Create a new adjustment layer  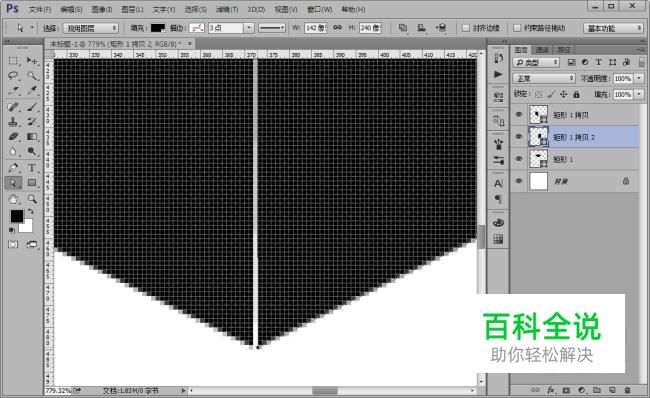point(582,390)
